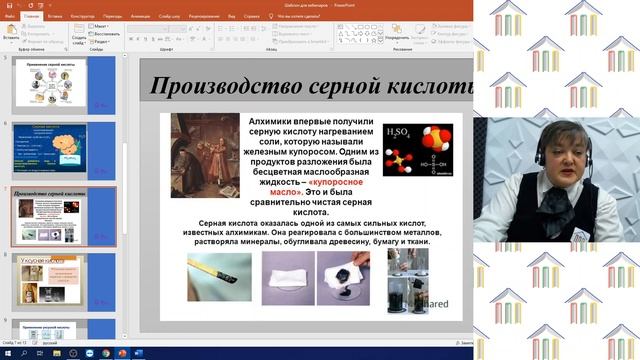Image resolution: width=640 pixels, height=360 pixels.
Task: Open quick access toolbar customization arrow
Action: click(x=50, y=6)
